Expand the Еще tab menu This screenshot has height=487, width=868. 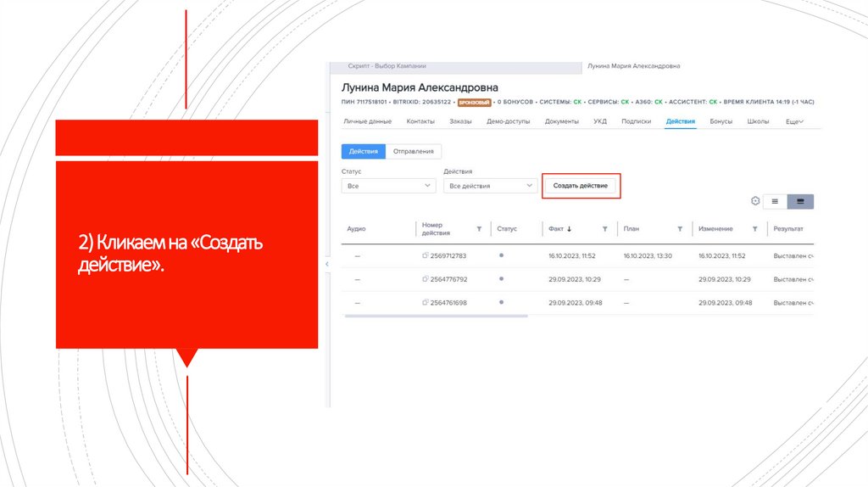point(794,122)
